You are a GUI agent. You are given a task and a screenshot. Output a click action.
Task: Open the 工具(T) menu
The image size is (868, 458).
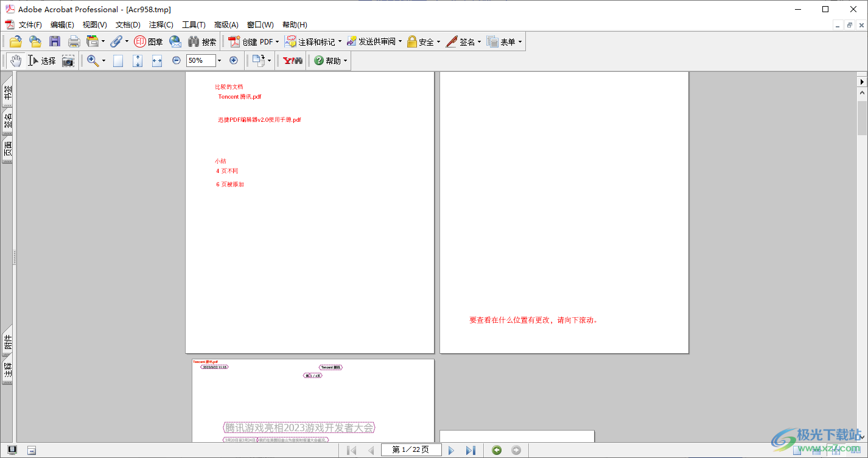pos(194,25)
